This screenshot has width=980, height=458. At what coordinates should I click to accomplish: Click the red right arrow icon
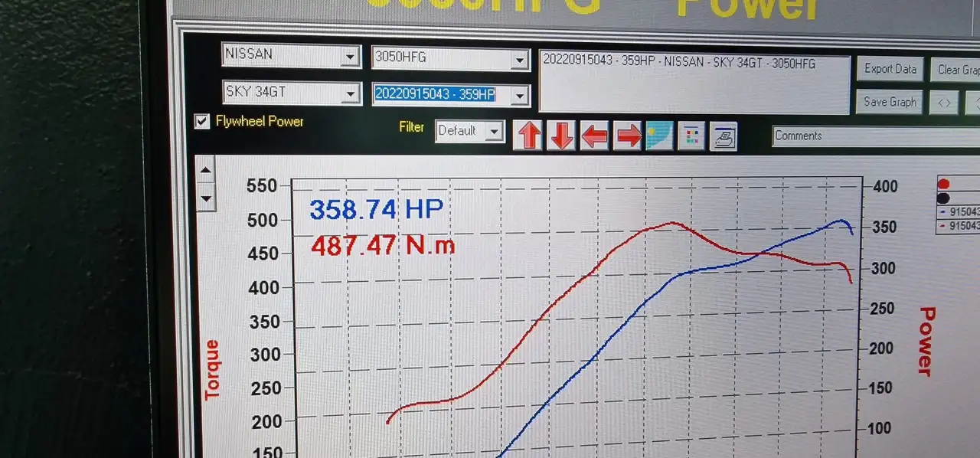pyautogui.click(x=628, y=136)
